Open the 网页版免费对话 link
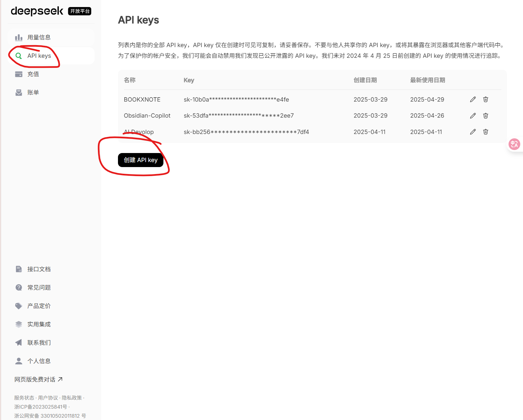 (38, 379)
